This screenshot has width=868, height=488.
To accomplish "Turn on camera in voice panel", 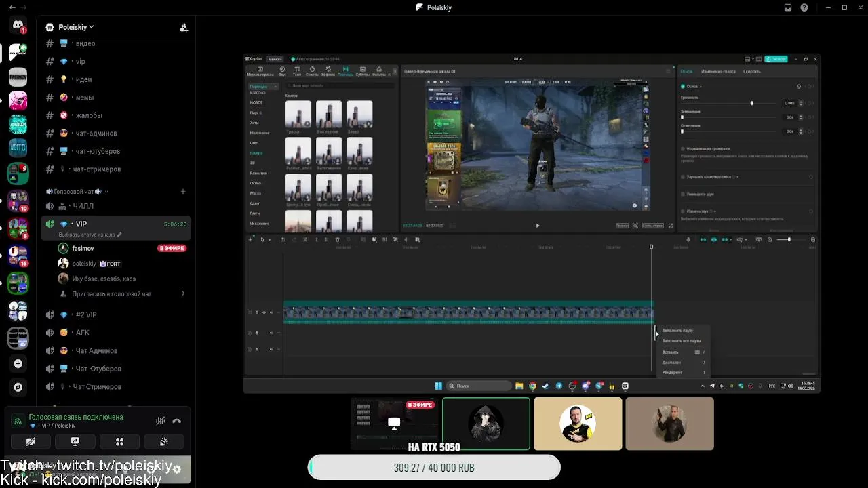I will (31, 441).
